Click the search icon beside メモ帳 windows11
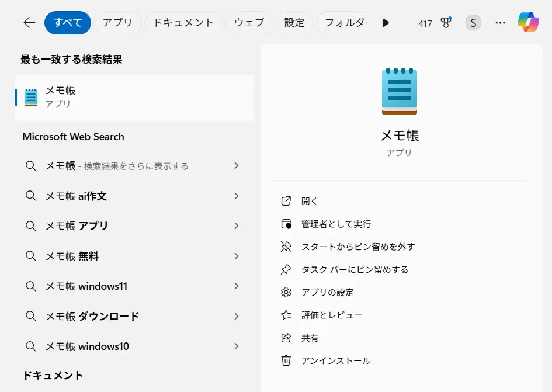This screenshot has width=552, height=392. (x=31, y=286)
